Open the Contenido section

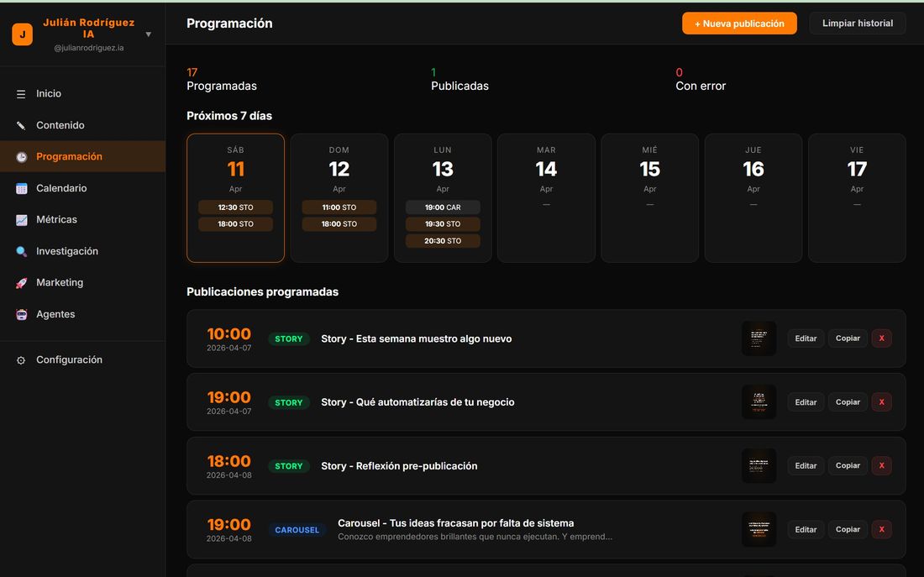[x=82, y=125]
